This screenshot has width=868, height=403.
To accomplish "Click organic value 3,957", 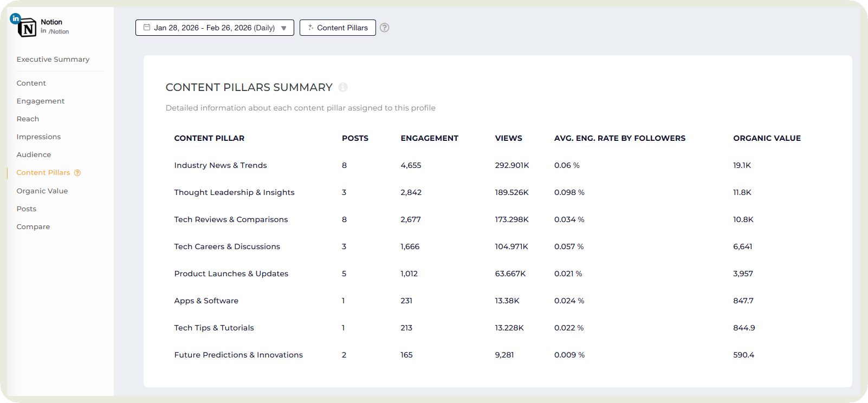I will 743,274.
